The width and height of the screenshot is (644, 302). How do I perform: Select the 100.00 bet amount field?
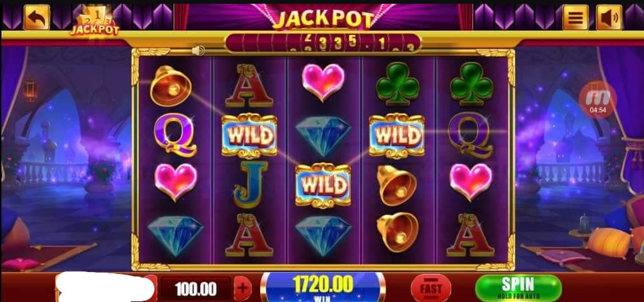pyautogui.click(x=195, y=289)
